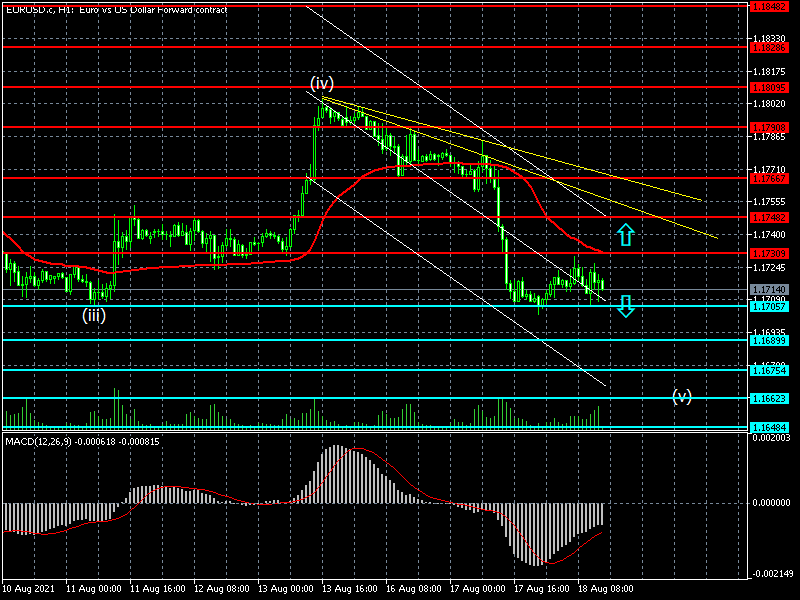Click the cyan 1.16899 price label
Image resolution: width=800 pixels, height=600 pixels.
[x=769, y=340]
